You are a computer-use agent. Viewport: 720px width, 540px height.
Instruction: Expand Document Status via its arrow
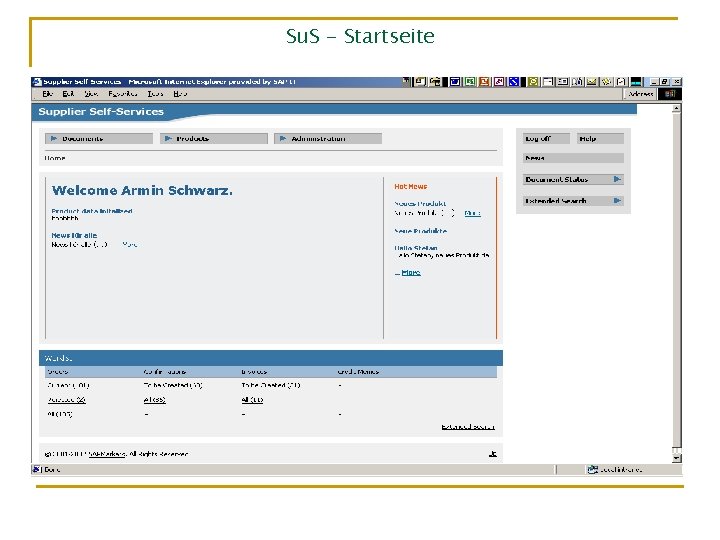coord(618,180)
